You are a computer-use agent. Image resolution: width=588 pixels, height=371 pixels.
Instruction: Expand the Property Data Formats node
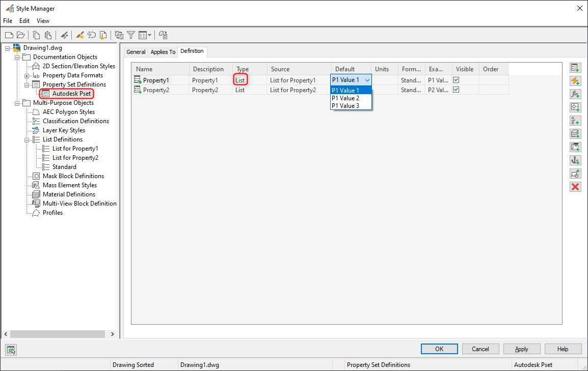[26, 76]
